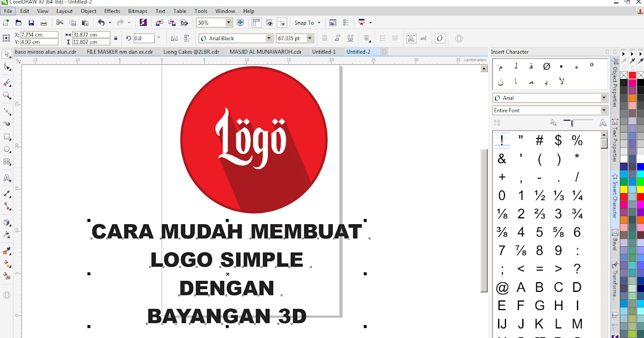Screen dimensions: 644x338
Task: Open the Bitmaps menu
Action: (x=137, y=11)
